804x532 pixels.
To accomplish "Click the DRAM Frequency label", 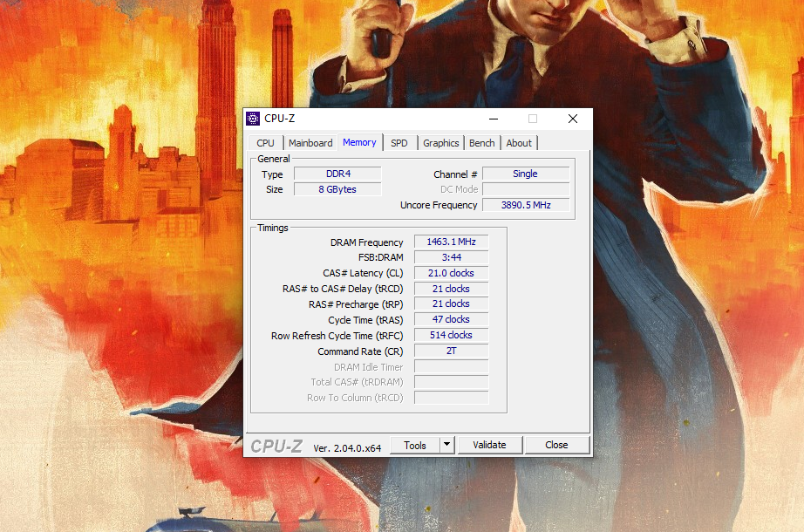I will [x=366, y=242].
